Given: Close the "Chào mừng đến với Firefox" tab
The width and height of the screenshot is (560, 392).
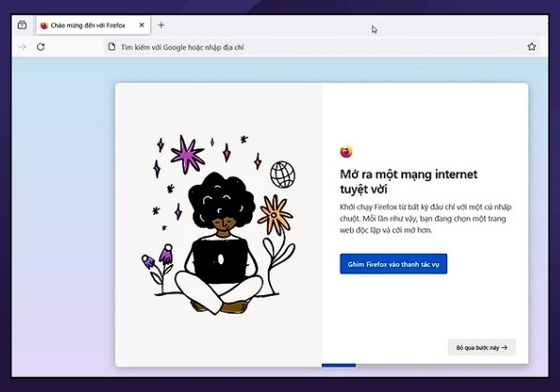Looking at the screenshot, I should (142, 25).
